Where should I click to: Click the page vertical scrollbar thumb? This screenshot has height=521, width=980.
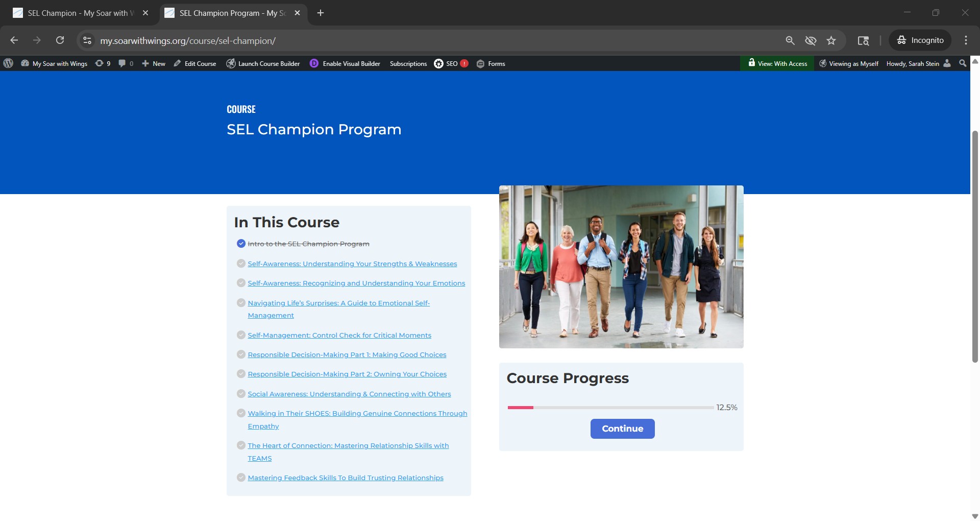pos(975,247)
